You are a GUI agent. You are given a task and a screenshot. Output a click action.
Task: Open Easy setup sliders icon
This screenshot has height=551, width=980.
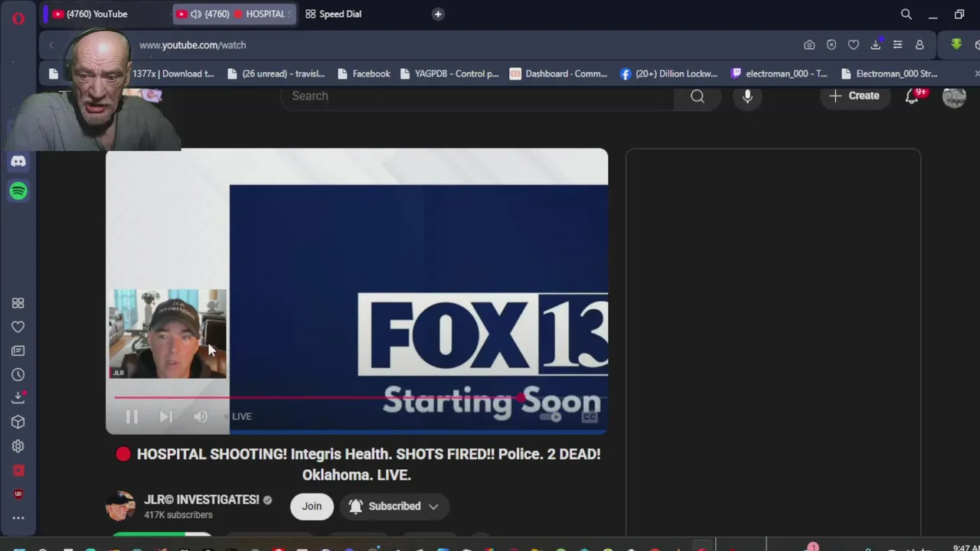[x=897, y=45]
